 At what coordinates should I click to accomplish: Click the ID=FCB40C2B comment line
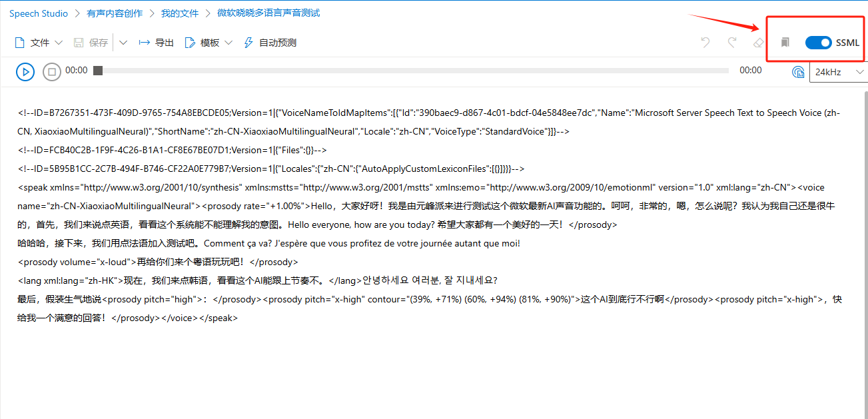(172, 150)
